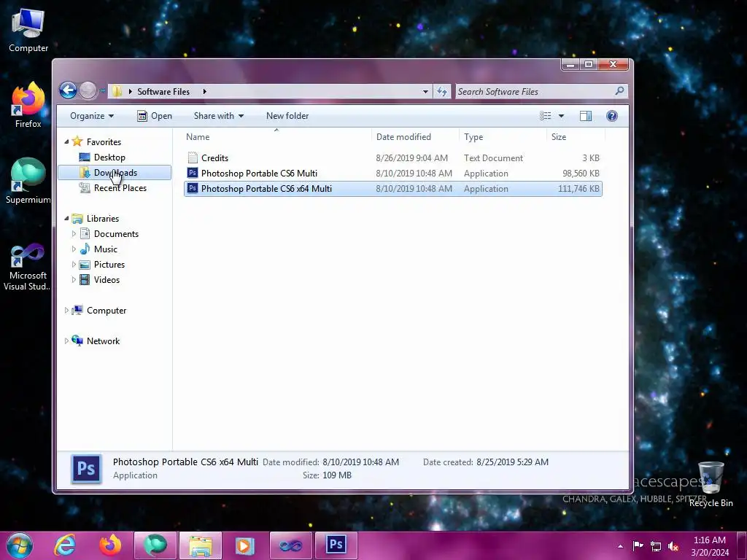Open the Videos library
This screenshot has height=560, width=747.
(x=107, y=279)
